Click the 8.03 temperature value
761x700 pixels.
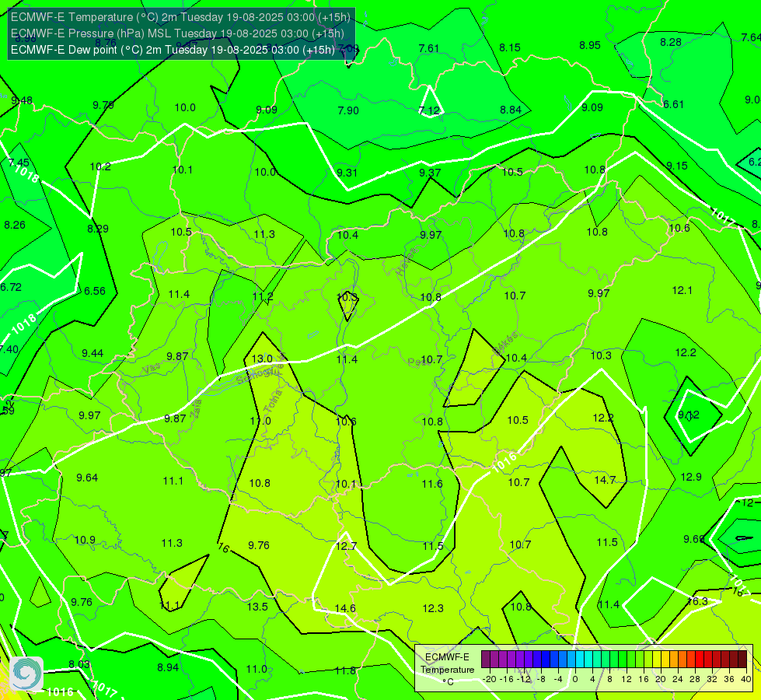[x=79, y=664]
